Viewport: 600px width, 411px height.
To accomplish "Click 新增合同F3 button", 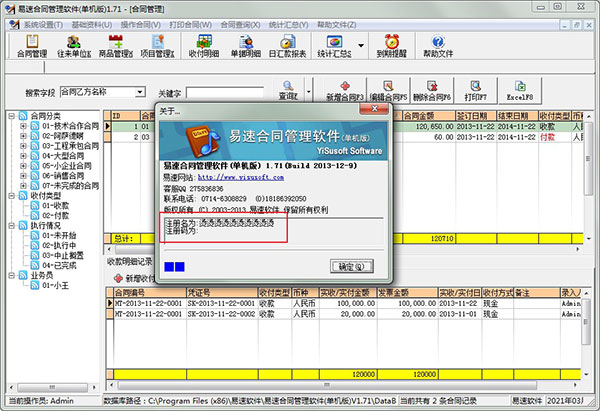I will [x=345, y=91].
